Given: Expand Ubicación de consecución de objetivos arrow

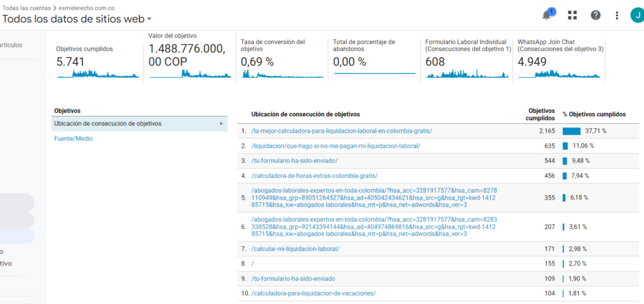Looking at the screenshot, I should pos(221,124).
